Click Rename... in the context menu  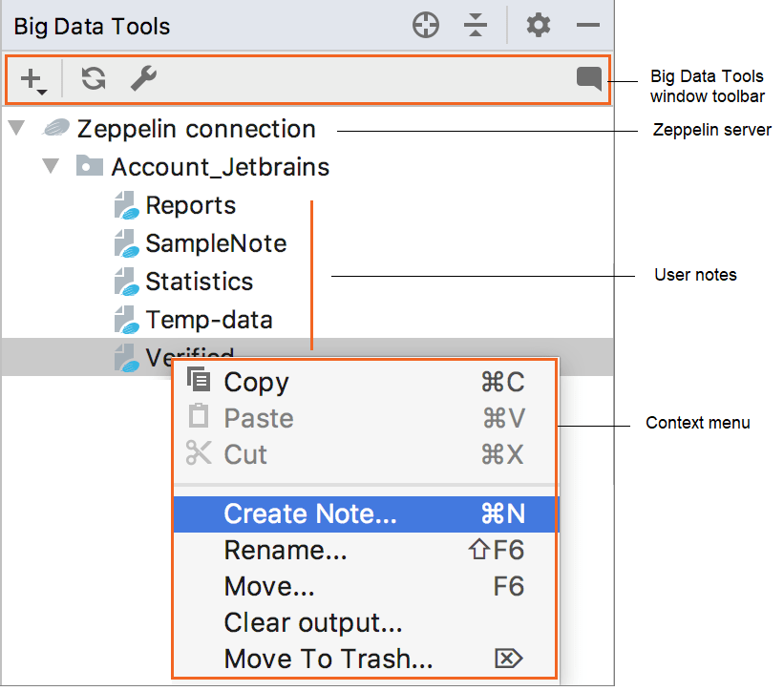tap(286, 550)
